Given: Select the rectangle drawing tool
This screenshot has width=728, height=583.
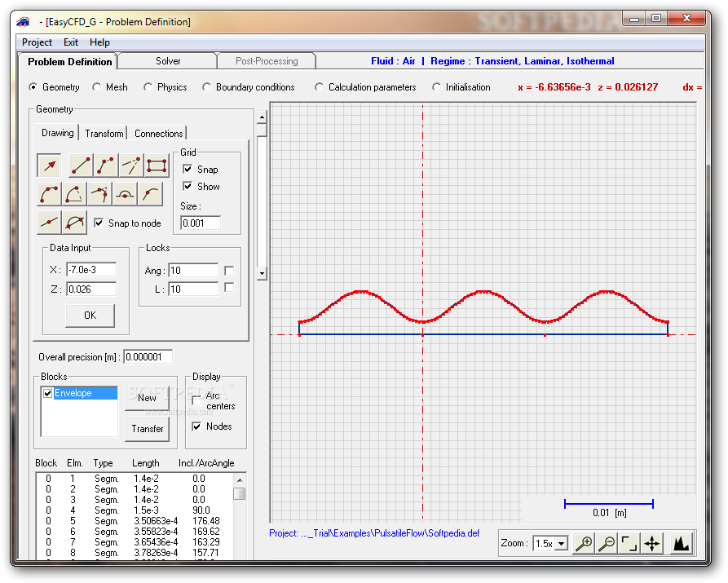Looking at the screenshot, I should [157, 166].
